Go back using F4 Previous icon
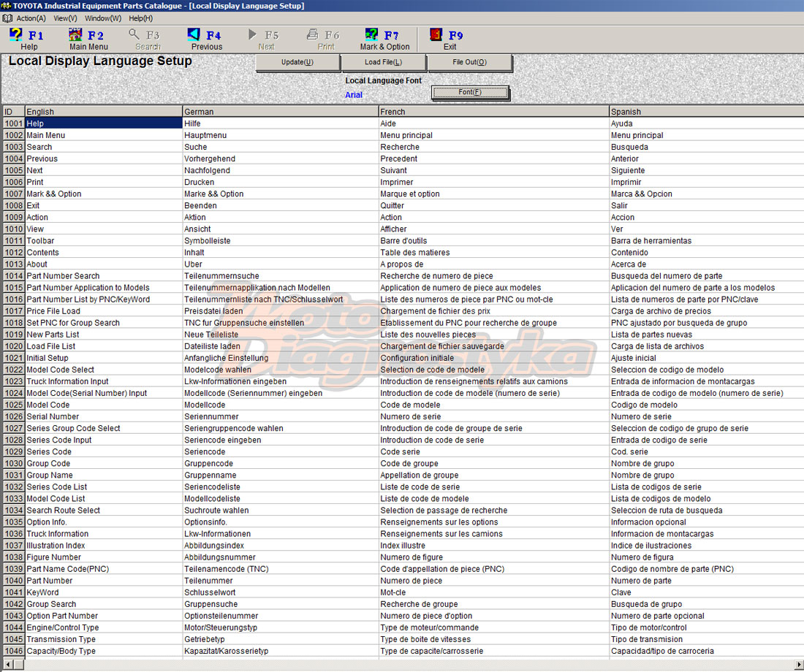This screenshot has height=672, width=804. [194, 34]
